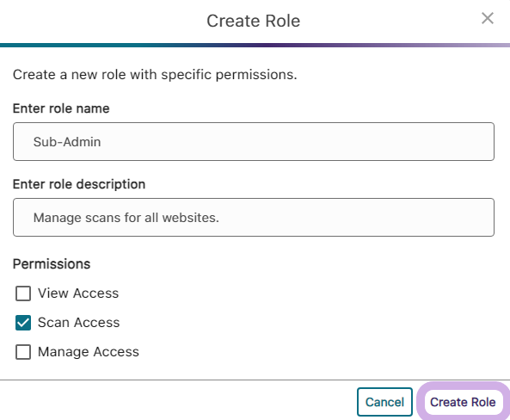Uncheck the Scan Access checkbox
The height and width of the screenshot is (420, 510).
pyautogui.click(x=23, y=323)
